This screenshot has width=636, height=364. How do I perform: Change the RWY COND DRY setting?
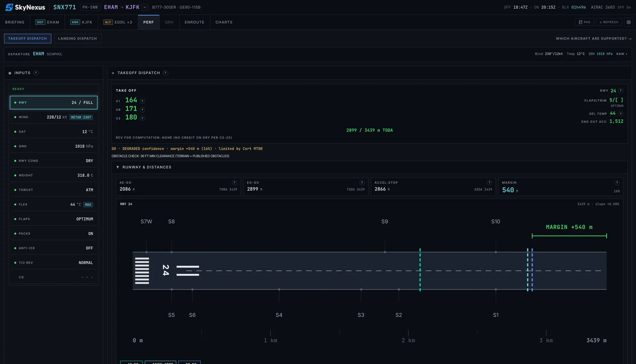tap(54, 161)
